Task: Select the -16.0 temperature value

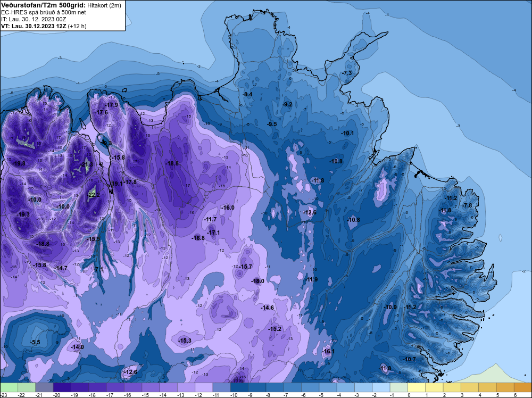Action: 227,208
